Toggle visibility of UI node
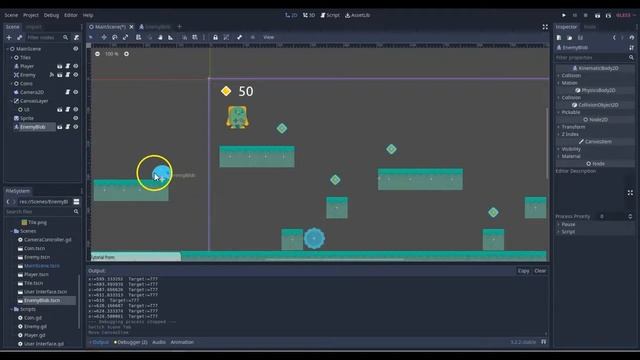Image resolution: width=640 pixels, height=360 pixels. [76, 110]
